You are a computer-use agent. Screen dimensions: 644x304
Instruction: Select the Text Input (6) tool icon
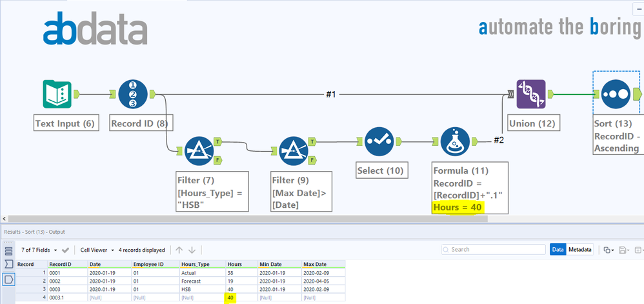coord(57,94)
